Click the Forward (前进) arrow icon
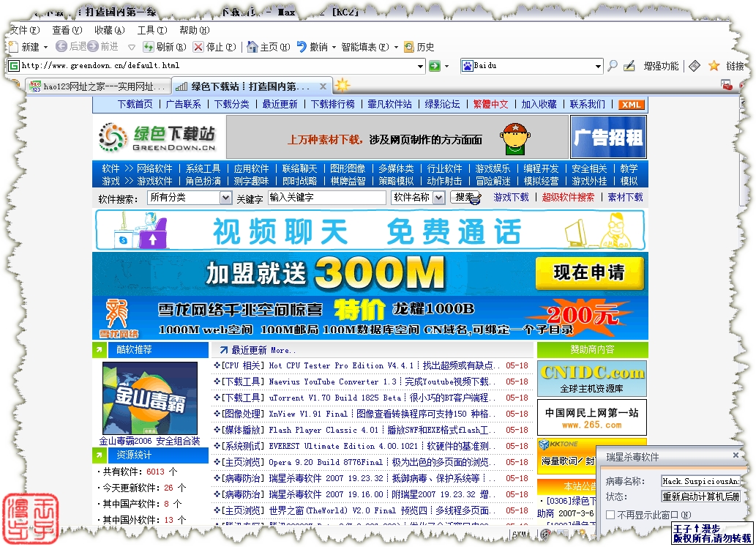Image resolution: width=756 pixels, height=547 pixels. (x=92, y=46)
